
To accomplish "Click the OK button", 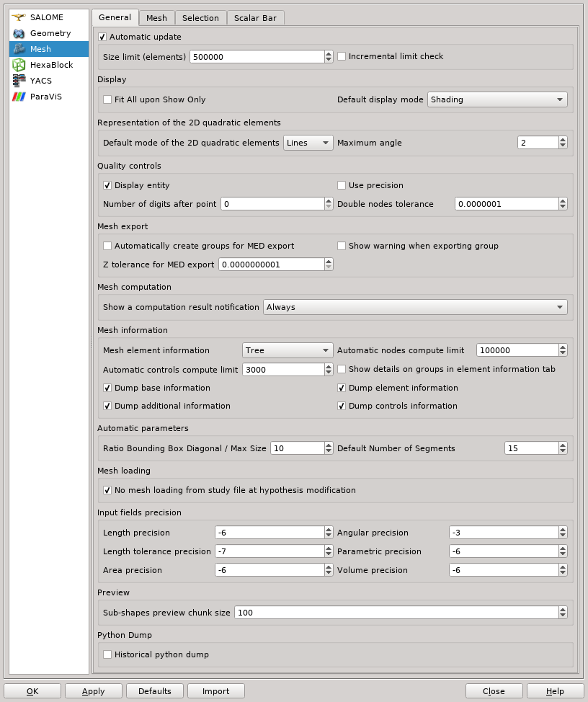I will pyautogui.click(x=32, y=691).
